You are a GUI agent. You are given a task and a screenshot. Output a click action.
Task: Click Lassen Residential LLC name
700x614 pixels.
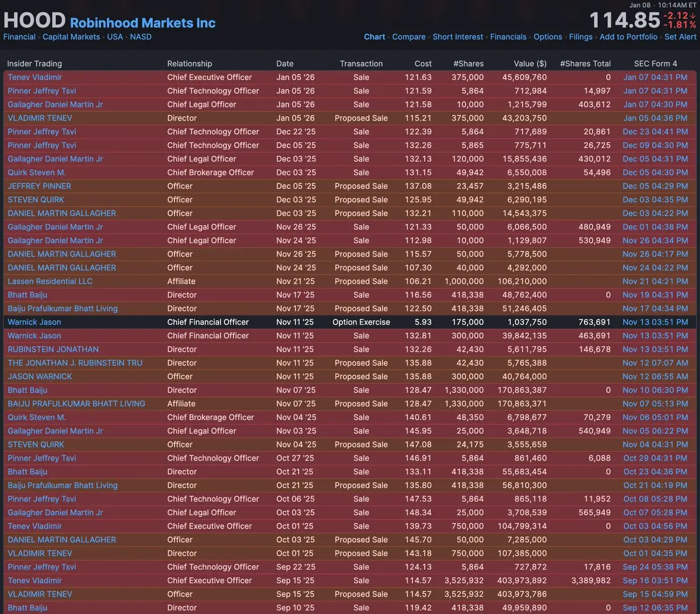50,281
